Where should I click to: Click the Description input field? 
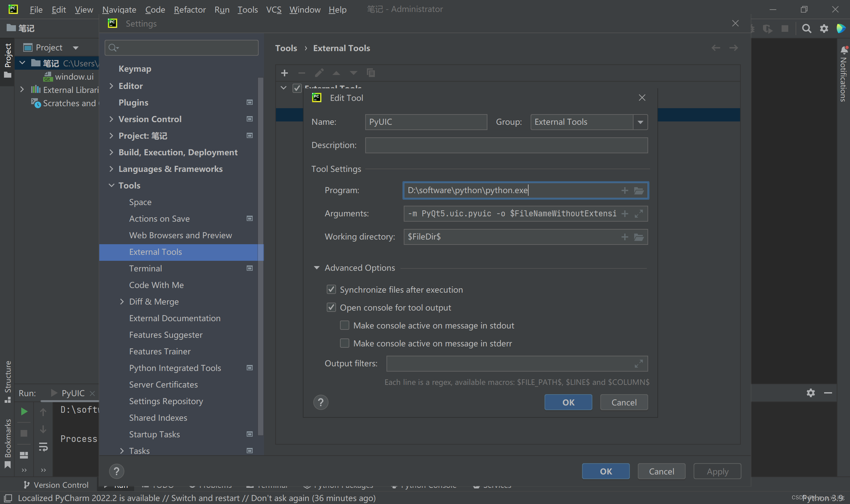tap(506, 145)
